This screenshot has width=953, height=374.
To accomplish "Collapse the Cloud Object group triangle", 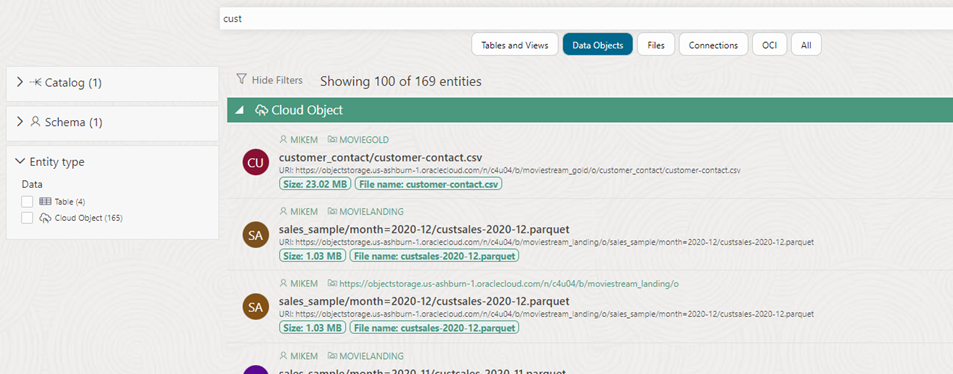I will click(240, 110).
